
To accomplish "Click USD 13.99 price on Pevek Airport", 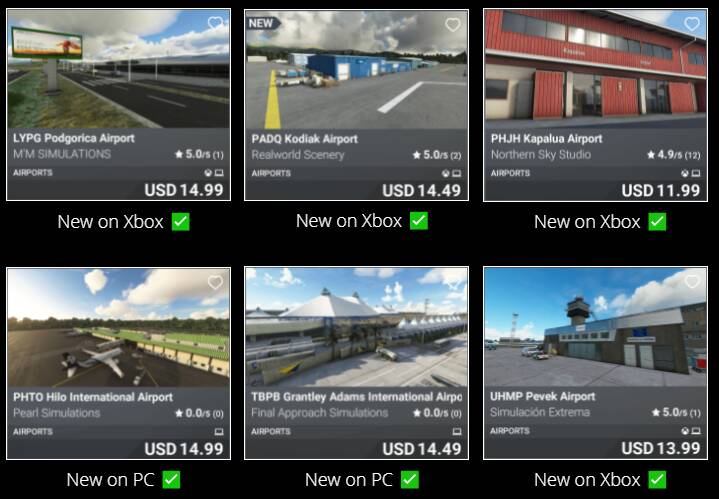I will [x=660, y=448].
